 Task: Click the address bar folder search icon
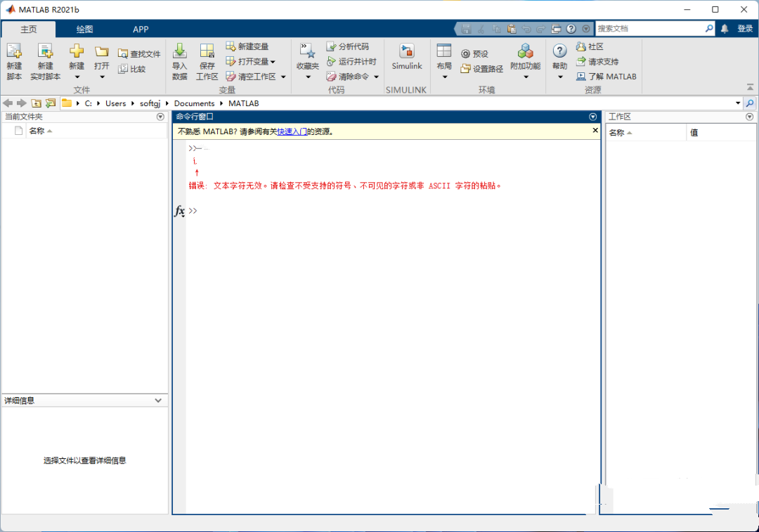click(750, 103)
